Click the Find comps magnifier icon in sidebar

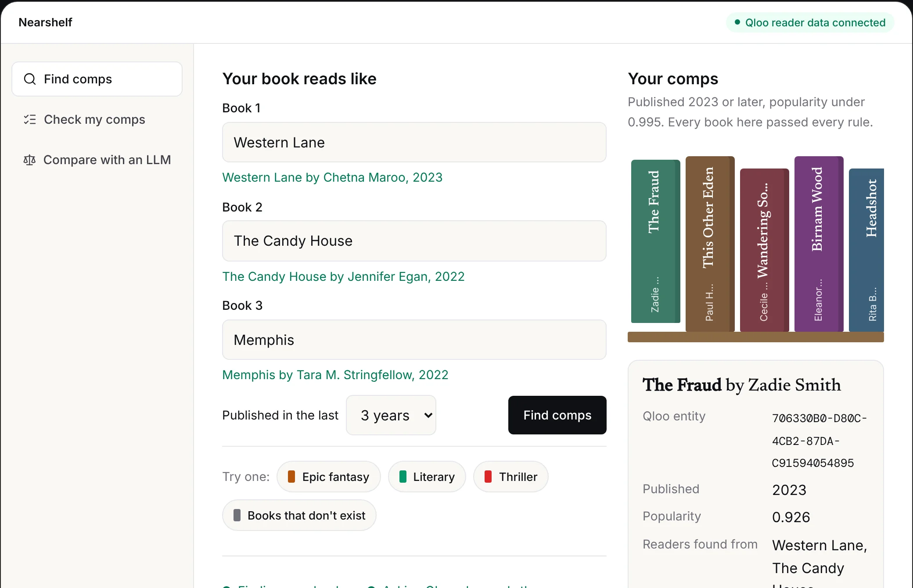pyautogui.click(x=30, y=79)
